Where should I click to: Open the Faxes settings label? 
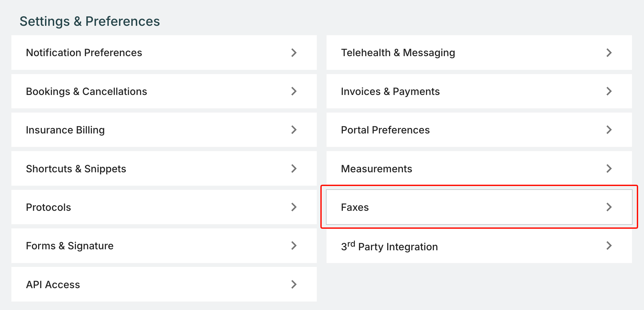click(x=355, y=207)
